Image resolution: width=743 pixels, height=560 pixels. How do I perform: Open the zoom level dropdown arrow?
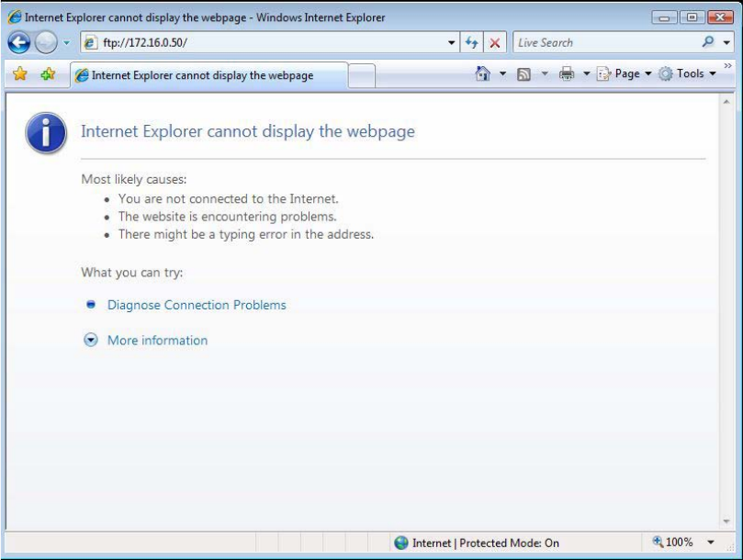click(x=711, y=543)
